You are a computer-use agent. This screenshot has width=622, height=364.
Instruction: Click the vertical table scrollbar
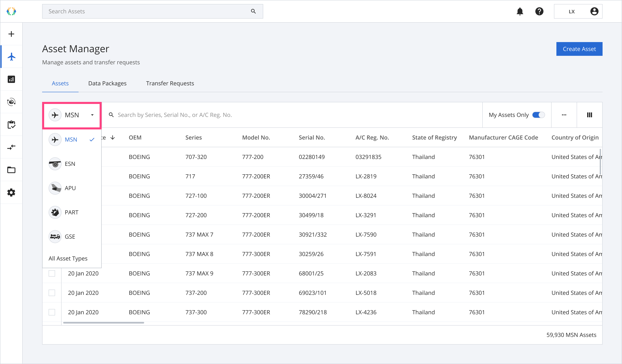tap(601, 161)
